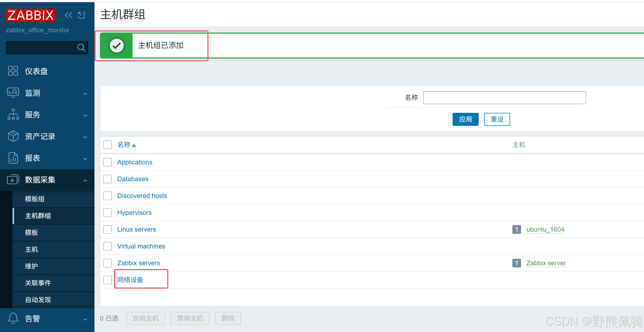Tick the checkbox for 网络设备
644x332 pixels.
pyautogui.click(x=108, y=280)
